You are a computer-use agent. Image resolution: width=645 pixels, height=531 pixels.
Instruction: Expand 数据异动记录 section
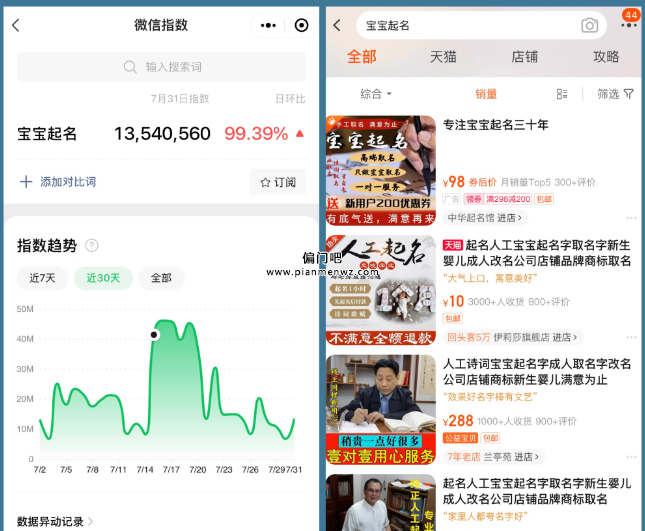tap(55, 522)
